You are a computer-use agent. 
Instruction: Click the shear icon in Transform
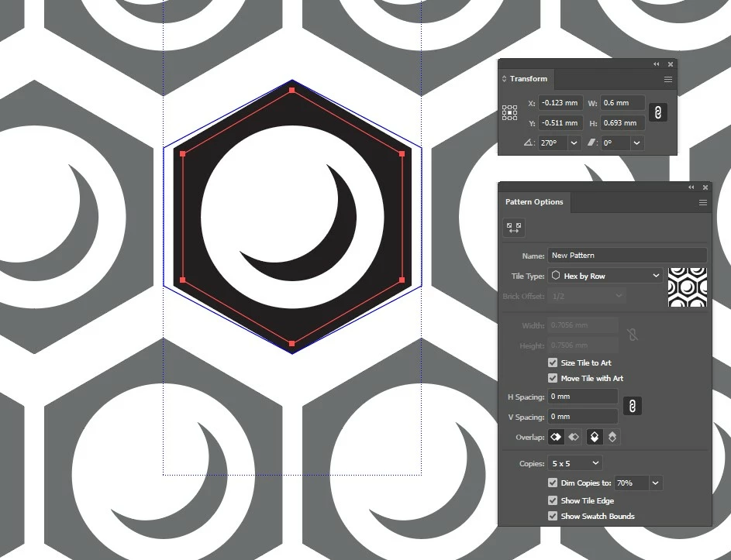[x=592, y=143]
